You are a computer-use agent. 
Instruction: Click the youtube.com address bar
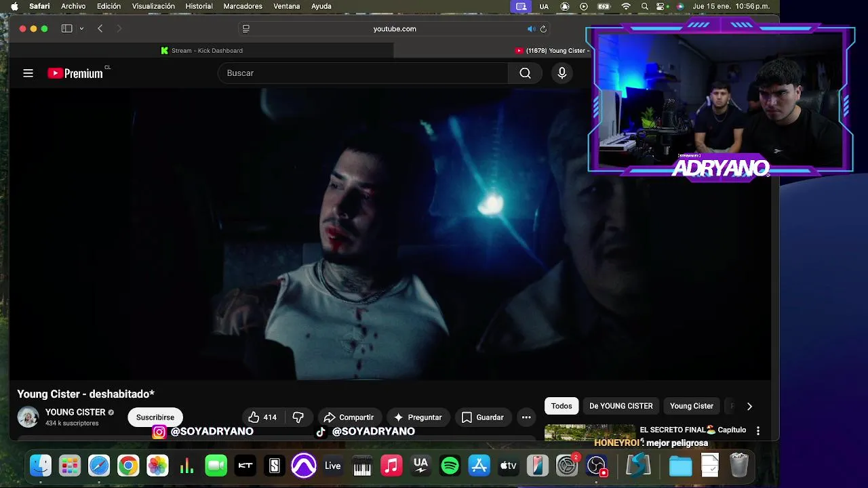click(395, 28)
